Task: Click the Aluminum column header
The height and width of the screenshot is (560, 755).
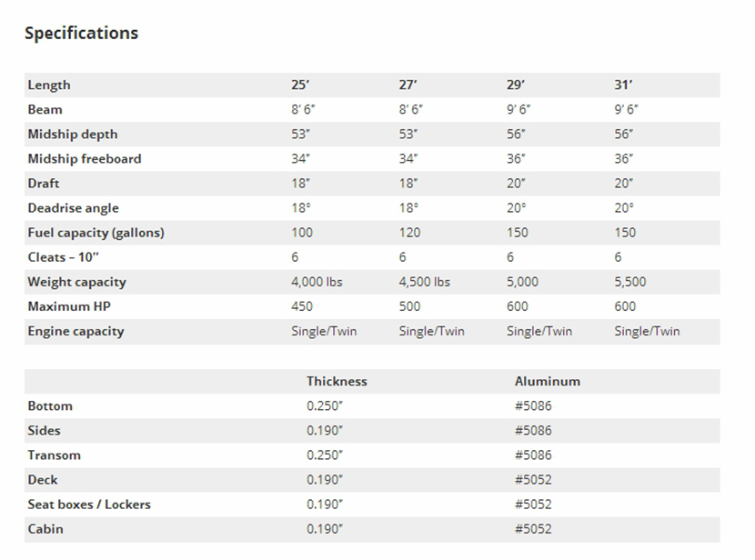Action: click(547, 382)
